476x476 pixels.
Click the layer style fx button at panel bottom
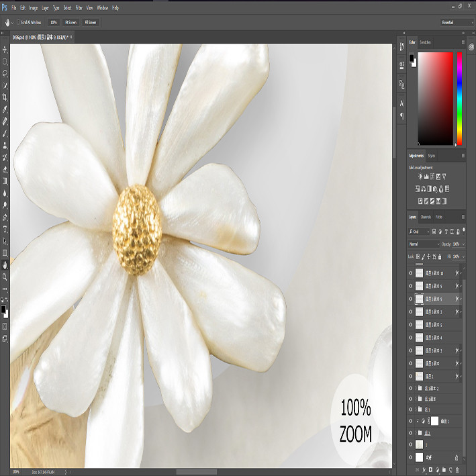424,470
